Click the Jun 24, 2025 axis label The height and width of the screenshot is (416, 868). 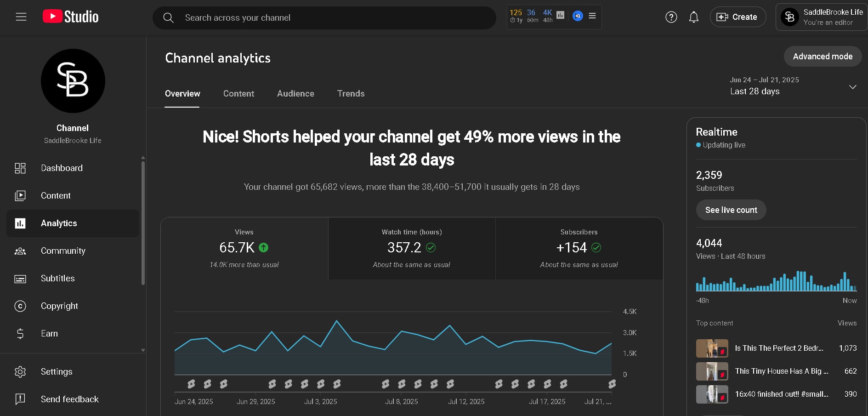(x=193, y=402)
